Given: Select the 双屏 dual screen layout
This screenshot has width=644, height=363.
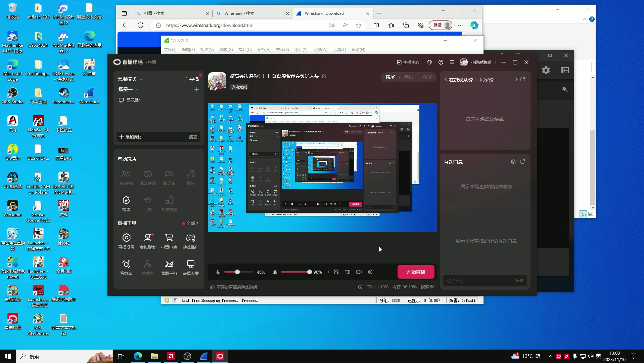Looking at the screenshot, I should (427, 77).
